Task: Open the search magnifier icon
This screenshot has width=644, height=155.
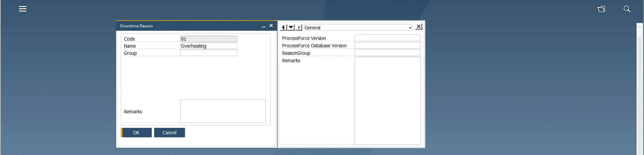Action: point(627,9)
